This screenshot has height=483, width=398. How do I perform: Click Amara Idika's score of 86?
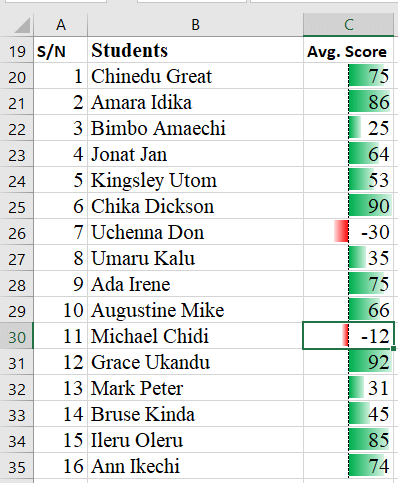pyautogui.click(x=348, y=102)
